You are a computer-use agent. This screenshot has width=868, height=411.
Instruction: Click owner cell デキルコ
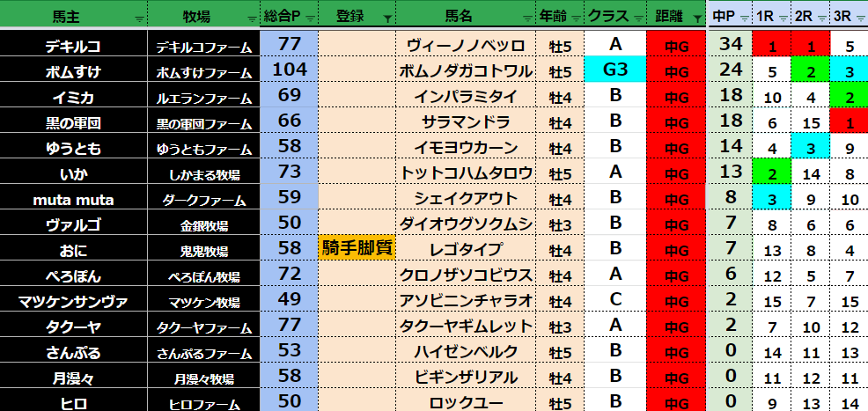pos(72,45)
